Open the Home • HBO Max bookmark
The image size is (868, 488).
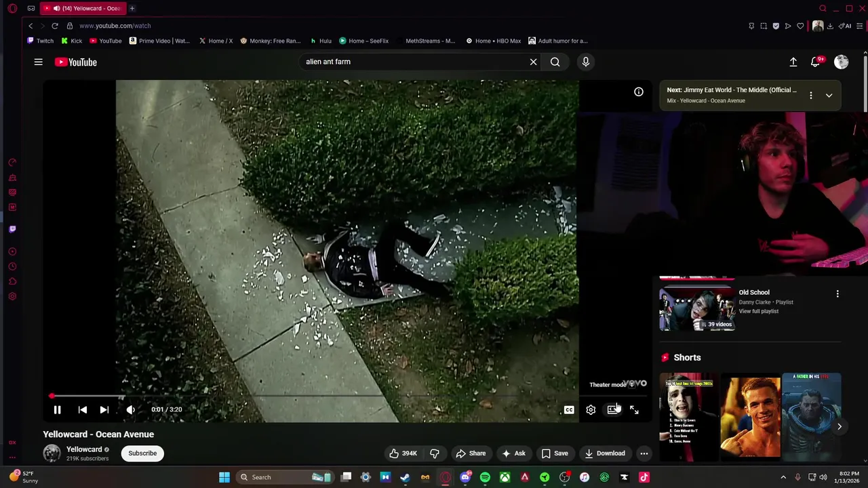pos(493,41)
